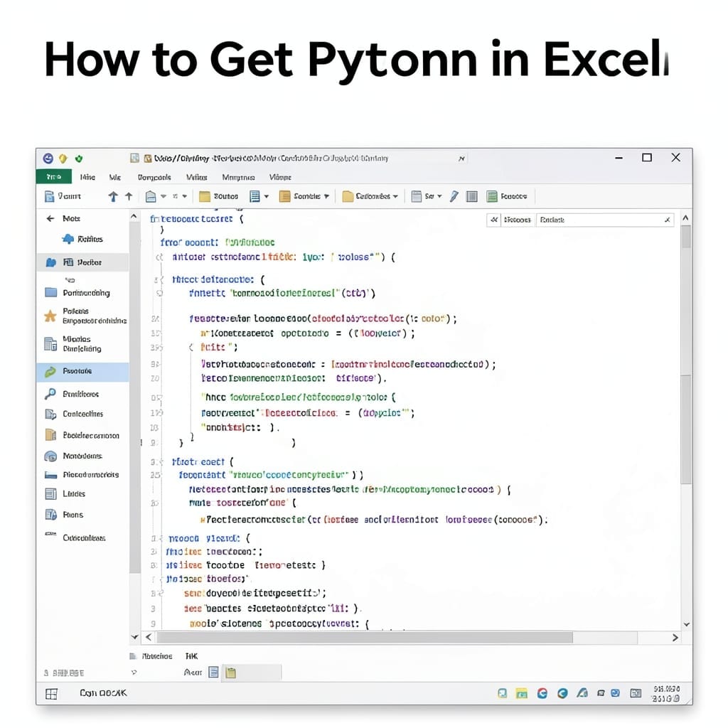
Task: Go back with the Mots arrow
Action: (x=50, y=218)
